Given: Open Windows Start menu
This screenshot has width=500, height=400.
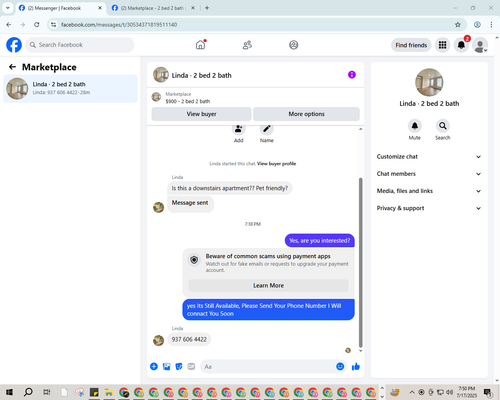Looking at the screenshot, I should [x=9, y=392].
